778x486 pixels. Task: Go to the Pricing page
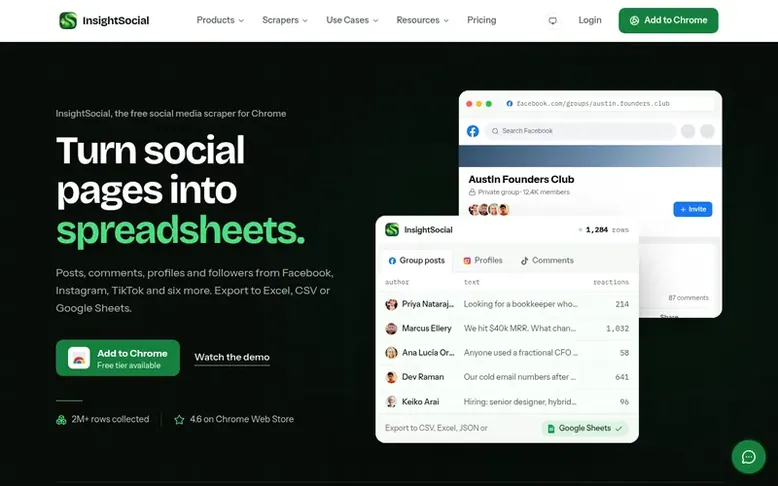pos(481,20)
